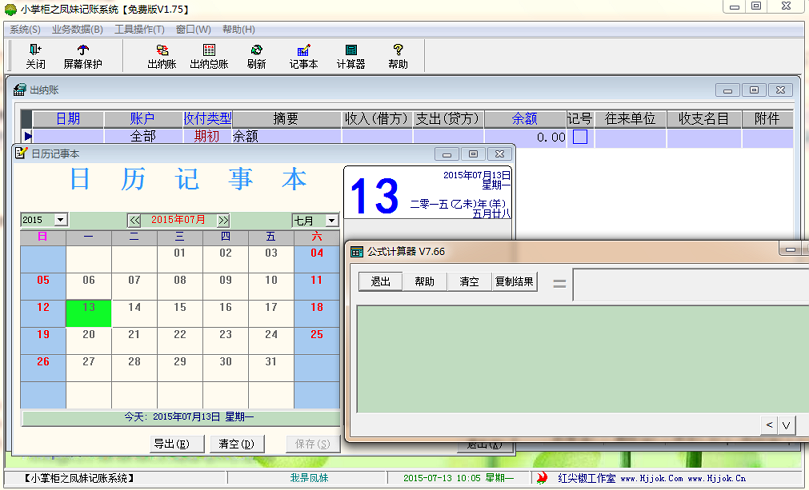Launch the 计算器 calculator tool

351,56
